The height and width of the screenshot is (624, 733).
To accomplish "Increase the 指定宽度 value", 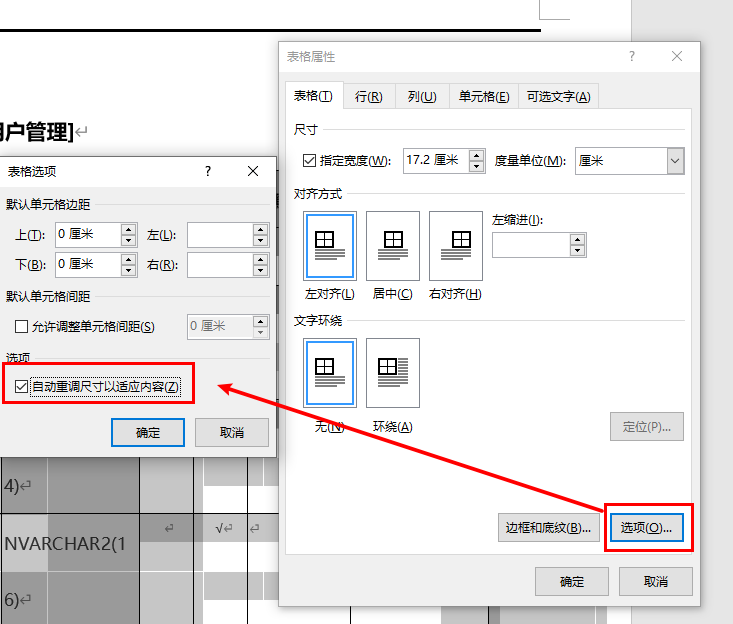I will (476, 156).
